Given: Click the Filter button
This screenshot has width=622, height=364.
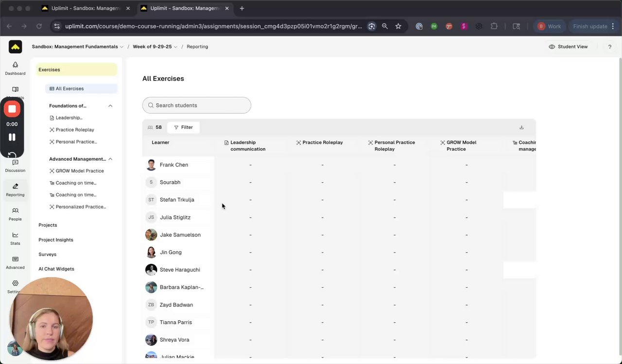Looking at the screenshot, I should click(183, 127).
